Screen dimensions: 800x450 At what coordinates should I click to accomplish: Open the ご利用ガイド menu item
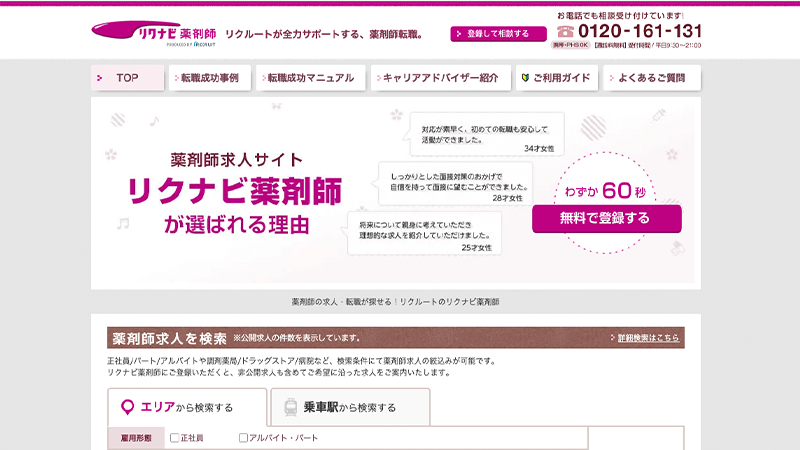[x=557, y=78]
